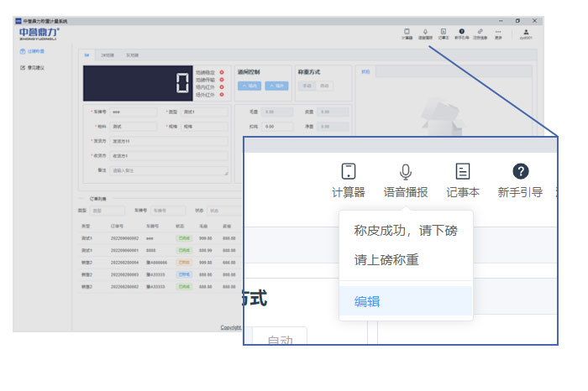Expand the 类型 field in the weighing form
This screenshot has height=391, width=588.
pos(204,112)
